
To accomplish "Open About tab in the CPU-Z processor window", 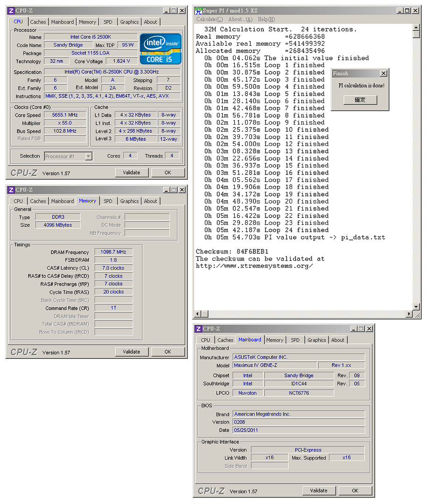I will (x=150, y=22).
